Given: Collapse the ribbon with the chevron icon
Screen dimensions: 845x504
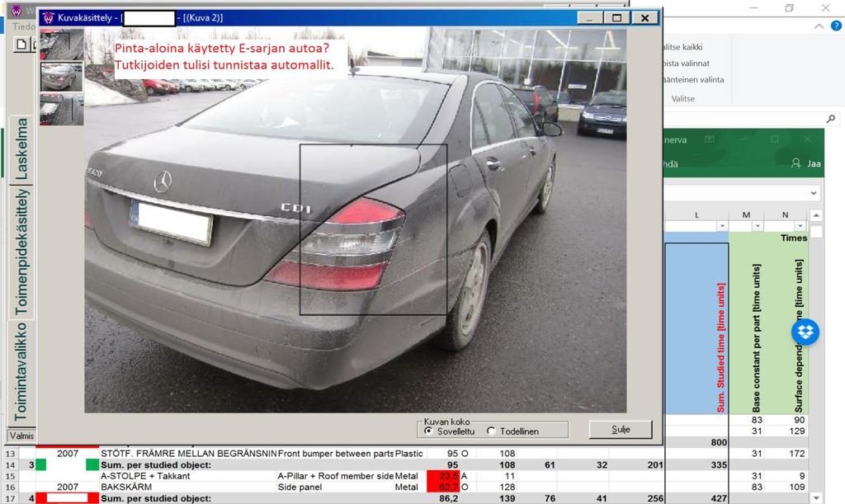Looking at the screenshot, I should (x=819, y=26).
